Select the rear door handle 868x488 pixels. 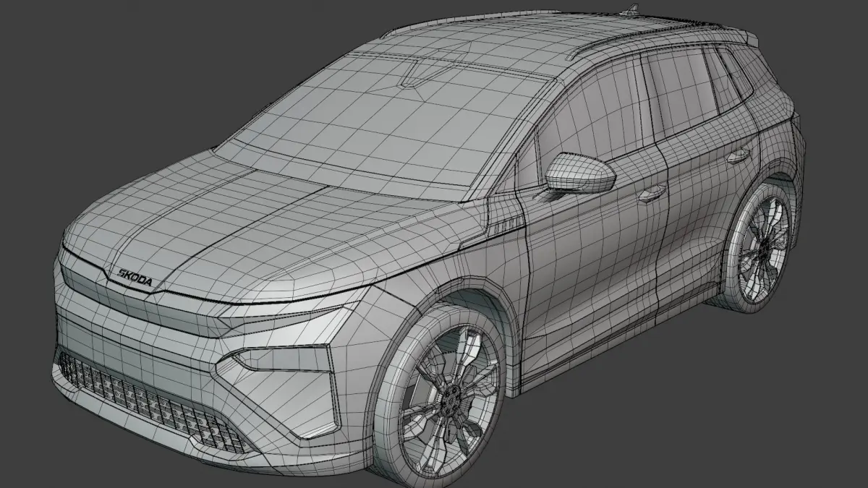point(739,155)
